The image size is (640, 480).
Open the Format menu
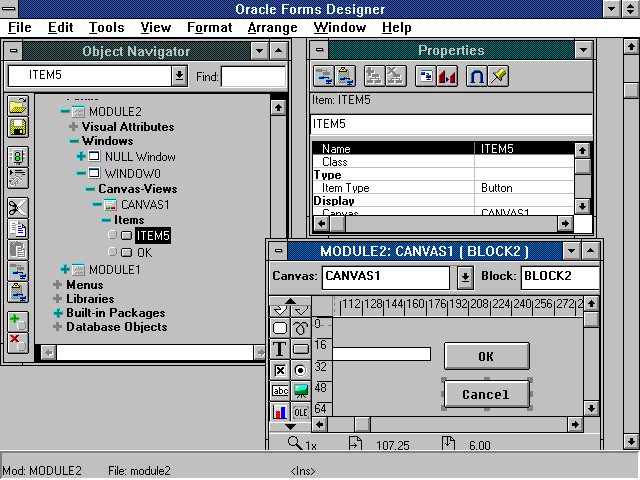(x=208, y=27)
